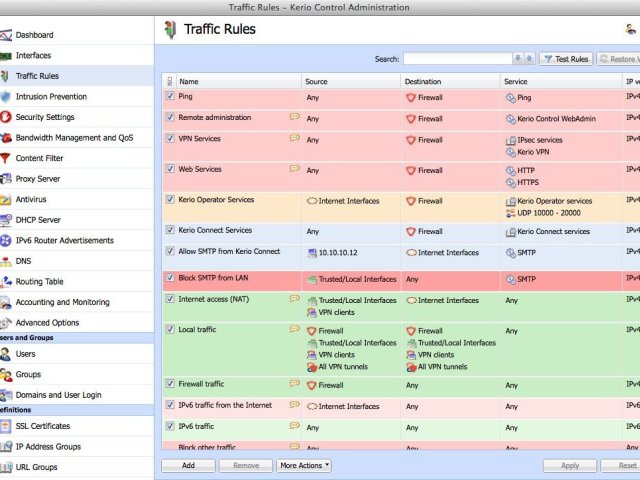Viewport: 640px width, 480px height.
Task: Click the Routing Table arrows icon
Action: pyautogui.click(x=6, y=282)
